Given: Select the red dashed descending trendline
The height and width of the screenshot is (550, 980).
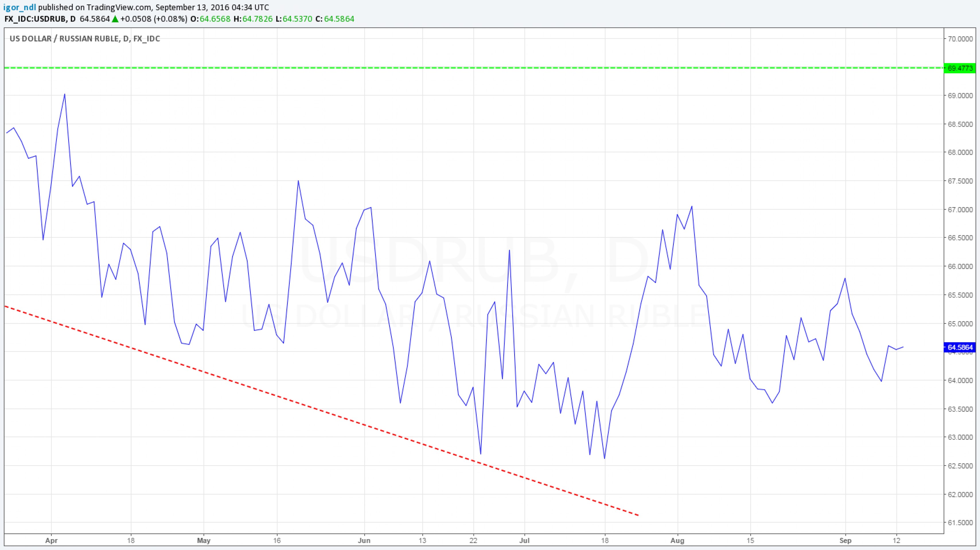Looking at the screenshot, I should 304,405.
